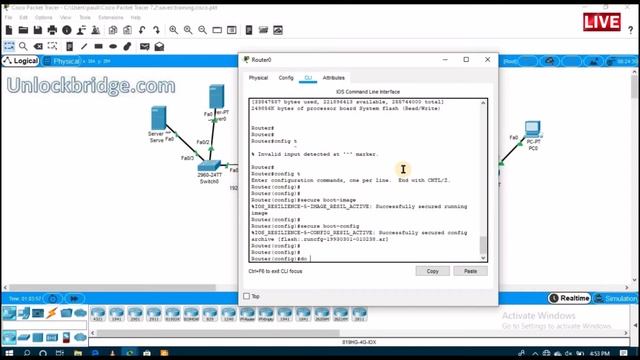Click the Zoom Out magnifier icon
Screen dimensions: 640x360
(202, 30)
